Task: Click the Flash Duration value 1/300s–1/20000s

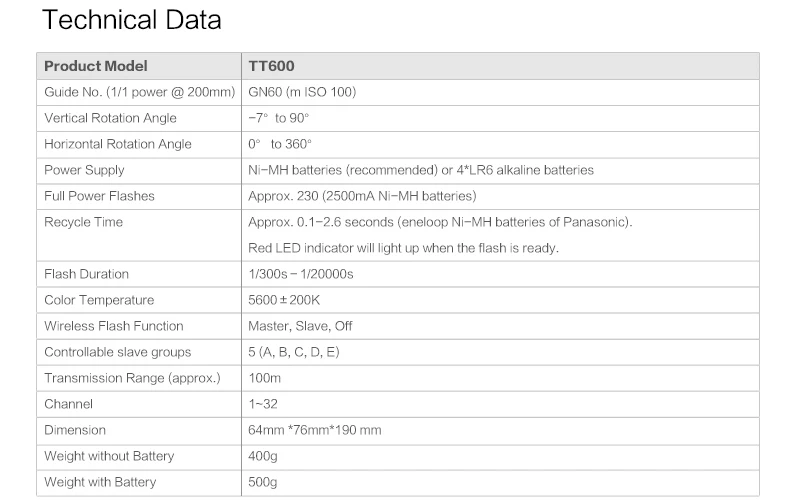Action: pos(301,274)
